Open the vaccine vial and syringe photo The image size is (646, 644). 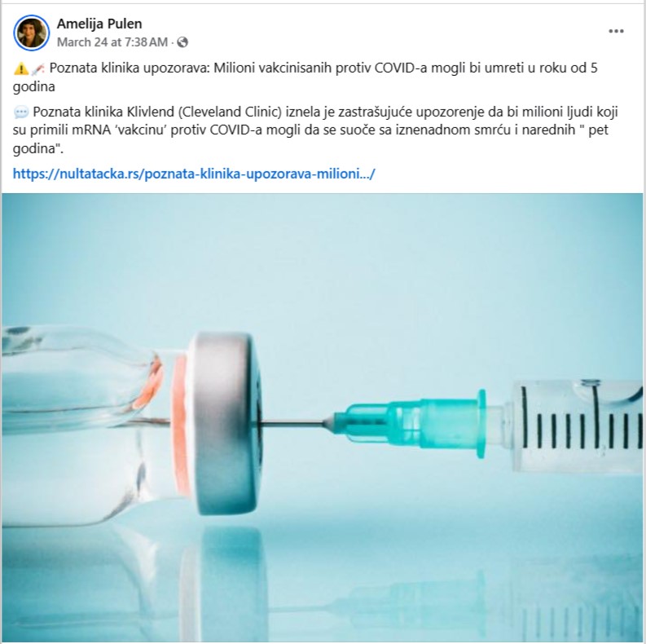(323, 417)
